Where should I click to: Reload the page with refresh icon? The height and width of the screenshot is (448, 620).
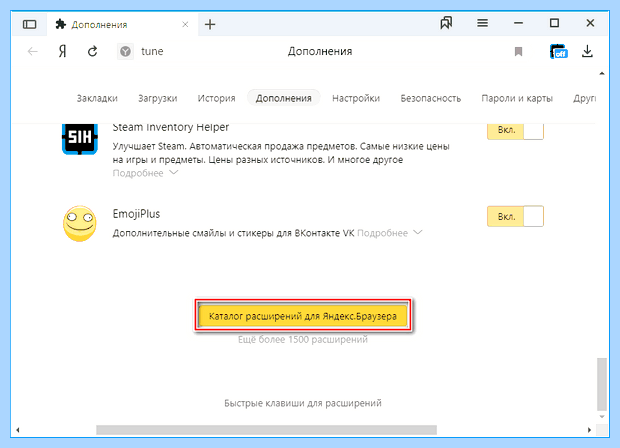pos(93,51)
